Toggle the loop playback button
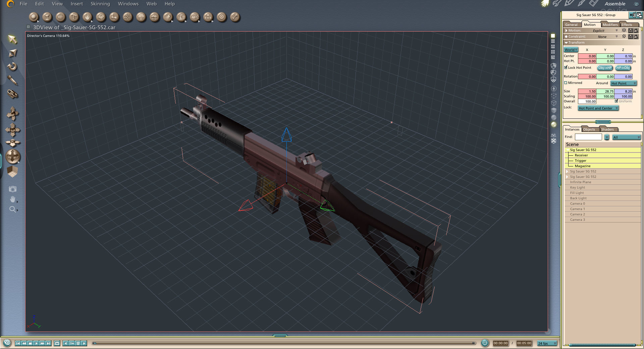644x349 pixels. click(57, 343)
